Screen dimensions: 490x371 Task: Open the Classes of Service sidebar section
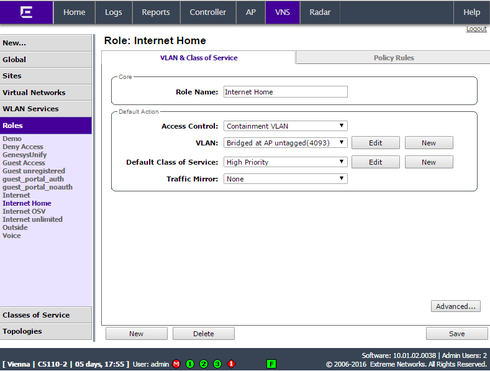point(46,315)
